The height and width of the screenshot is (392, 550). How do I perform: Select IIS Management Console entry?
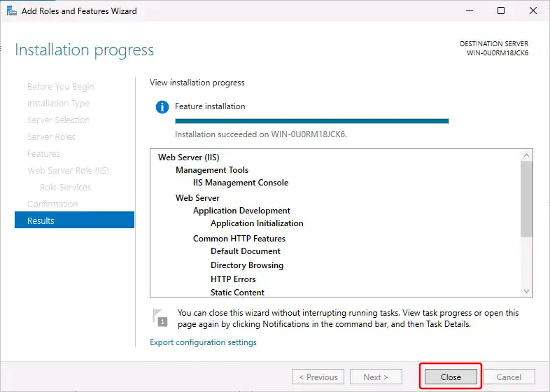point(241,183)
